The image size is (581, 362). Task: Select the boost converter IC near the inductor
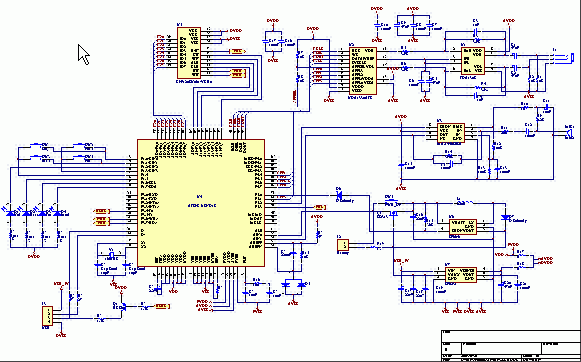[463, 226]
